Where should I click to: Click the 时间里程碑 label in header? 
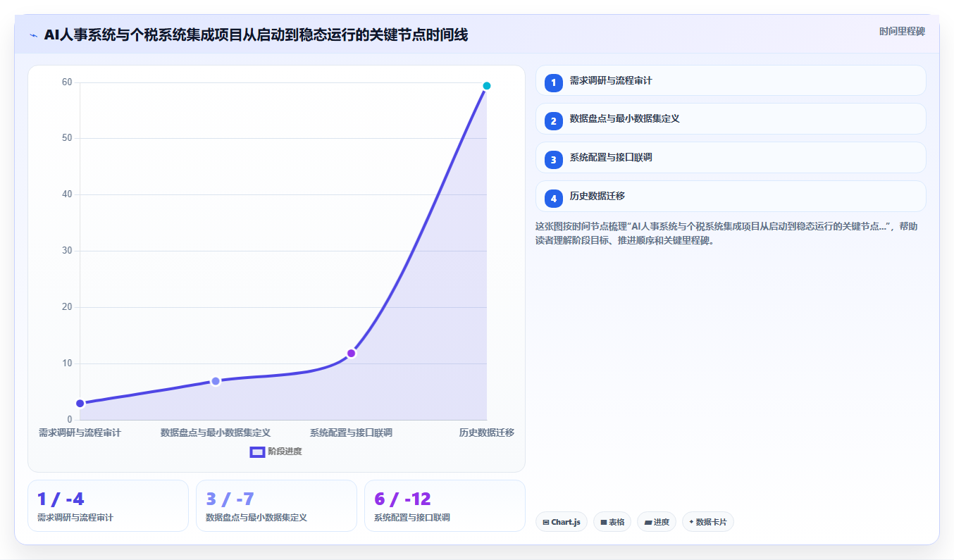click(902, 32)
